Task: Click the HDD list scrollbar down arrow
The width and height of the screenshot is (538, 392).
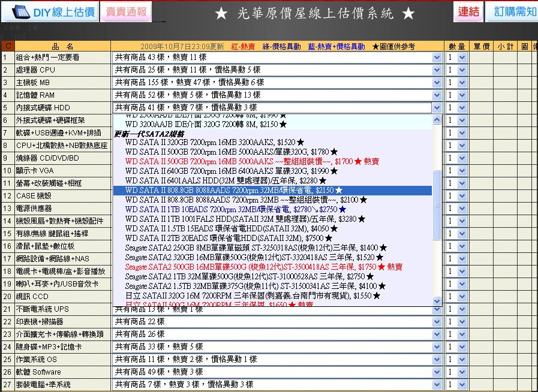Action: click(437, 301)
